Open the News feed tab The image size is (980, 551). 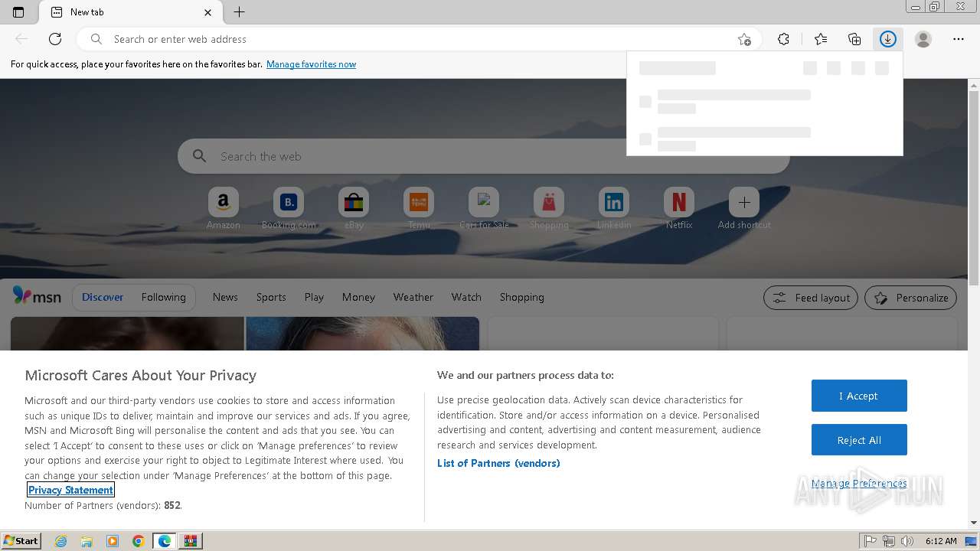(x=225, y=297)
